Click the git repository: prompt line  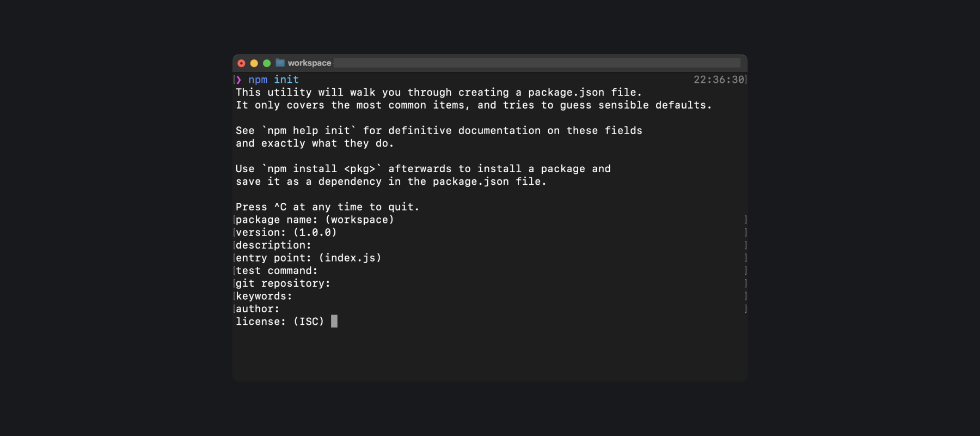click(x=283, y=283)
